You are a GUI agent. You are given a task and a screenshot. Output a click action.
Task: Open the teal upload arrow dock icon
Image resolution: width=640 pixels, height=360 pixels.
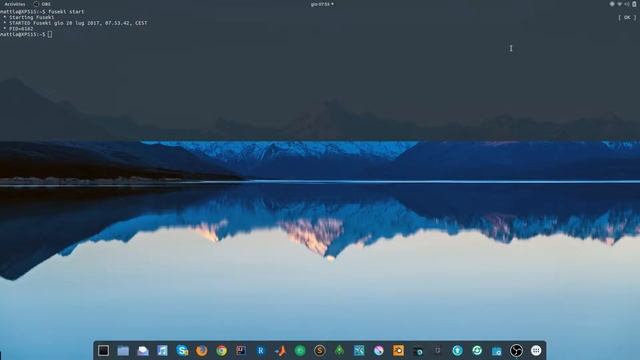point(457,350)
